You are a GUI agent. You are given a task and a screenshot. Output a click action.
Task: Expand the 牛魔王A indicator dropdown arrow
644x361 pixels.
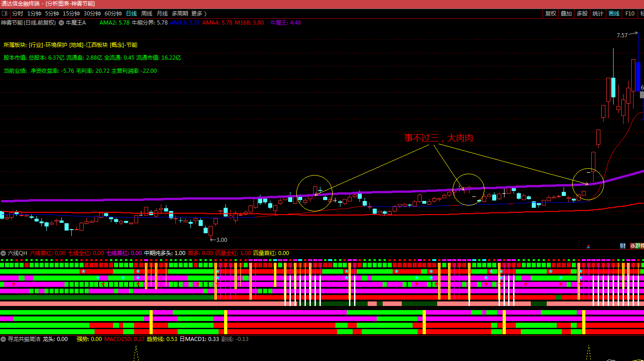pyautogui.click(x=61, y=22)
